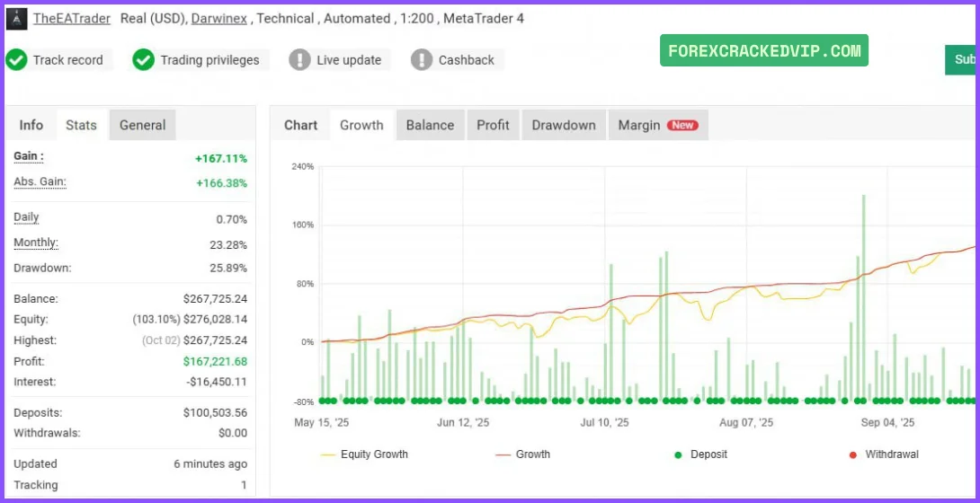Click the red New badge on Margin
The height and width of the screenshot is (503, 980).
click(x=682, y=126)
